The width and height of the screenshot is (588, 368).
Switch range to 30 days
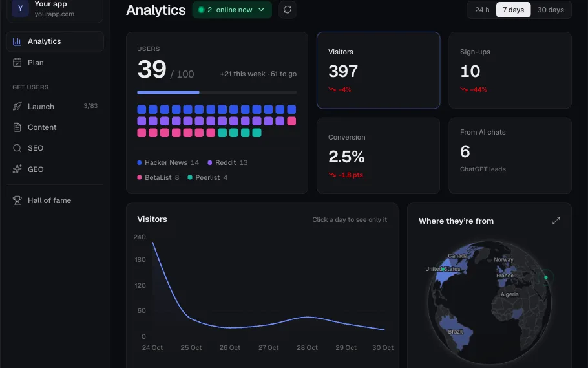[550, 10]
